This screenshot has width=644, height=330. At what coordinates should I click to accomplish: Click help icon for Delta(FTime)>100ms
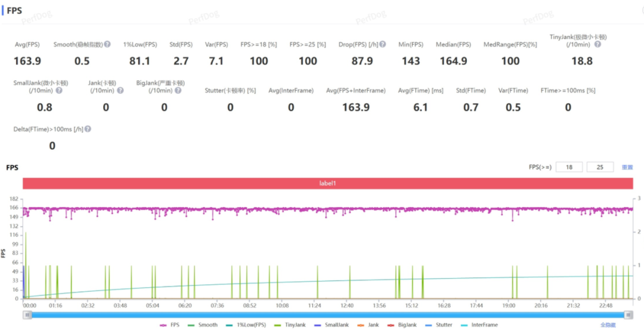(88, 129)
